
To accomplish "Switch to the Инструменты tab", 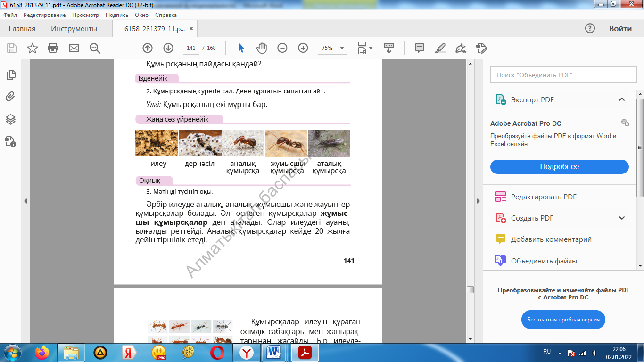I will pyautogui.click(x=74, y=29).
